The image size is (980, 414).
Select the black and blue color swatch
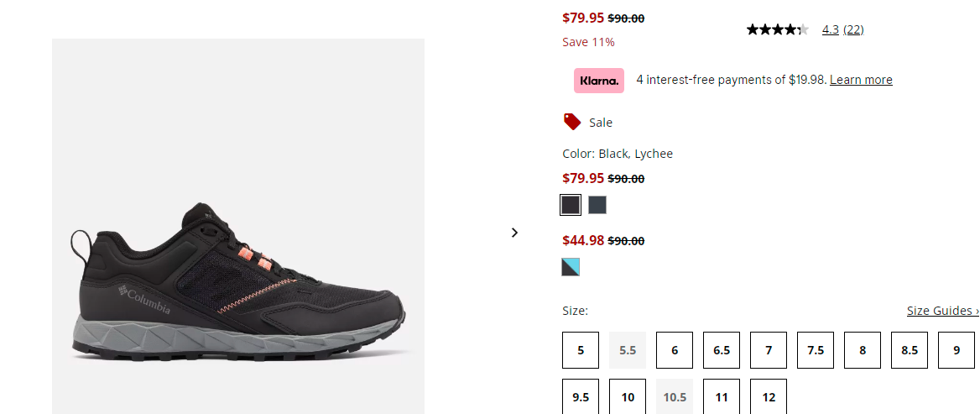tap(571, 267)
